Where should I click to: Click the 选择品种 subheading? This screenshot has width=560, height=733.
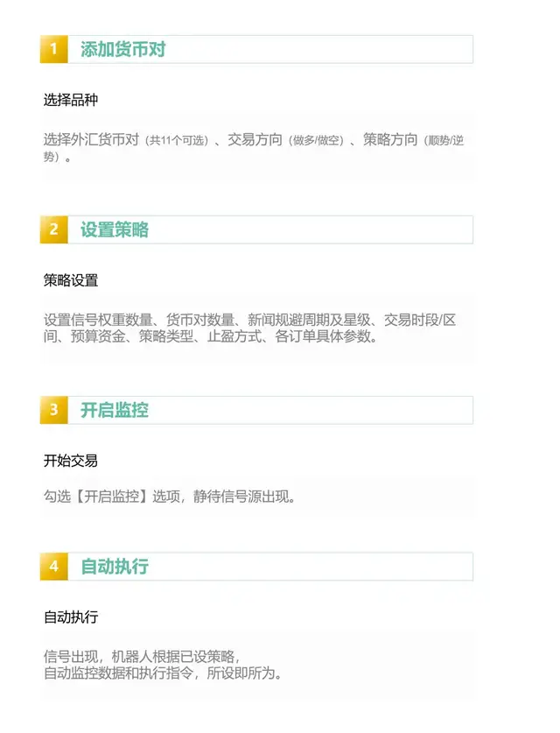point(71,100)
